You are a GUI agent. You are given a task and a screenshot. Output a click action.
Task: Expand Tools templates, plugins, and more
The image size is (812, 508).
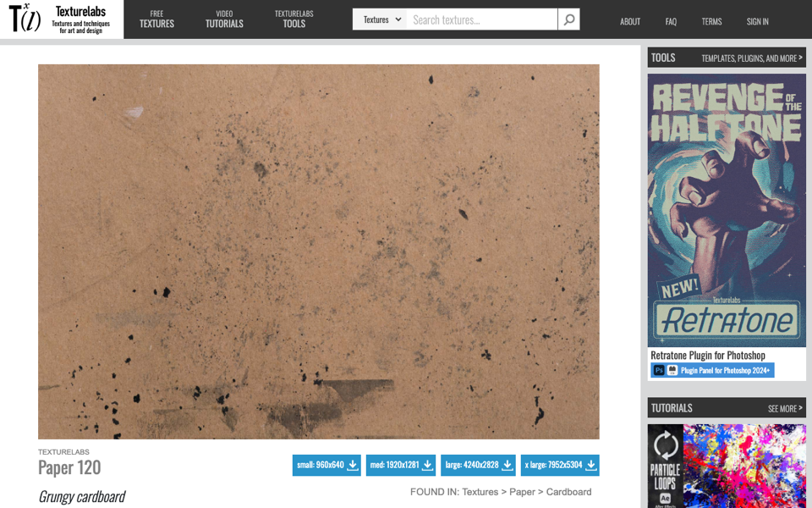[751, 58]
